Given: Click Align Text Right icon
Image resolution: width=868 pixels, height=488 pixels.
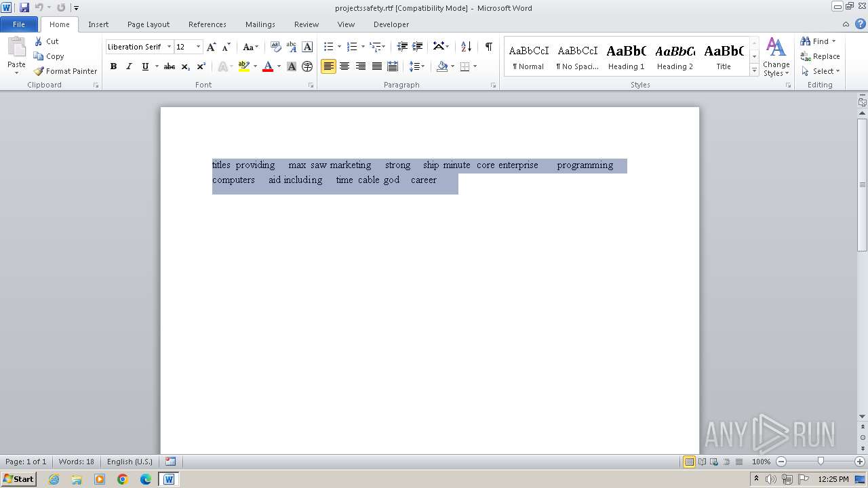Looking at the screenshot, I should [x=361, y=66].
